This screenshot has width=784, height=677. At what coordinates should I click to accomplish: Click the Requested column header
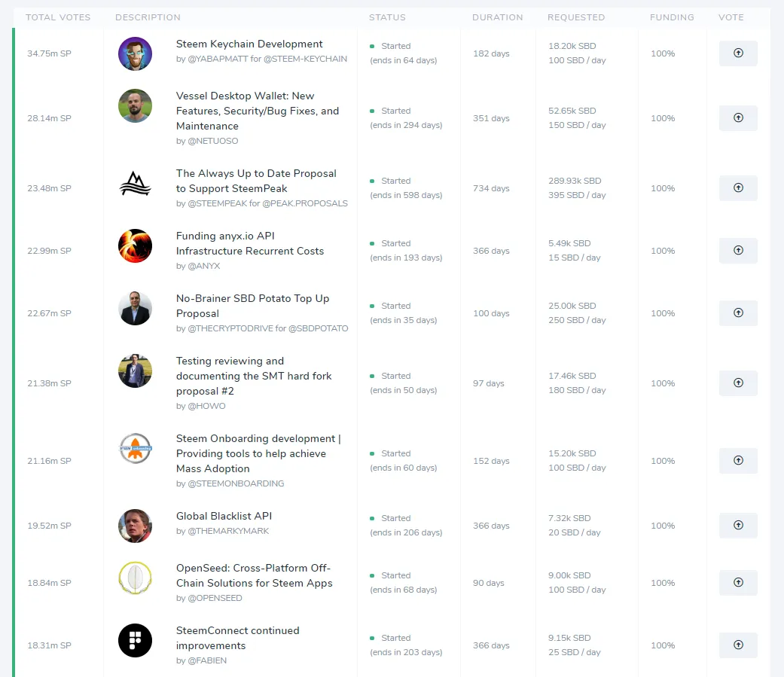pos(576,17)
